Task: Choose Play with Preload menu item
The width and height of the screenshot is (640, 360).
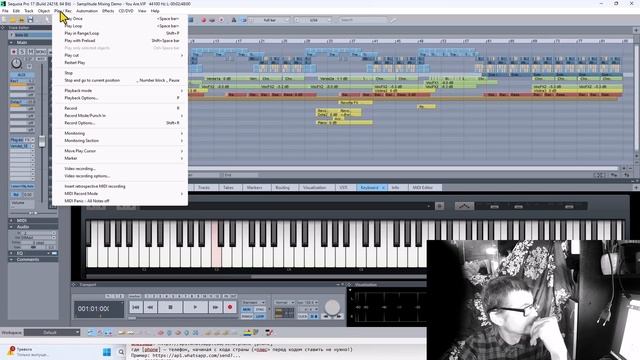Action: (120, 40)
